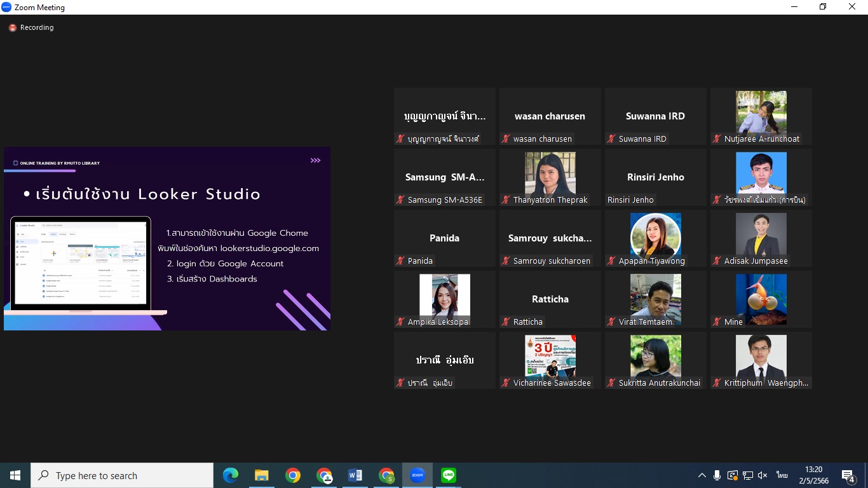Click muted mic icon beside Sukritta Anutrakunchai
Viewport: 868px width, 488px height.
tap(611, 383)
